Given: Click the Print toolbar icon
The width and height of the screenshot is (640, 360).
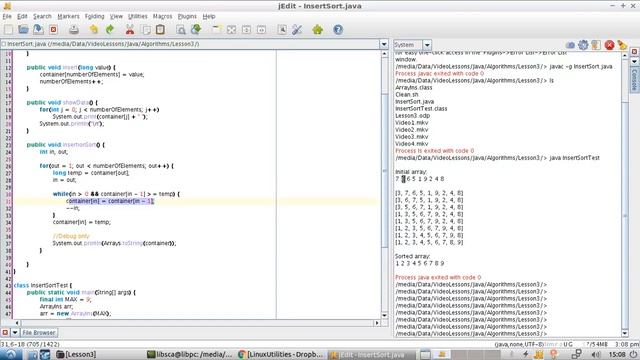Looking at the screenshot, I should pos(73,29).
